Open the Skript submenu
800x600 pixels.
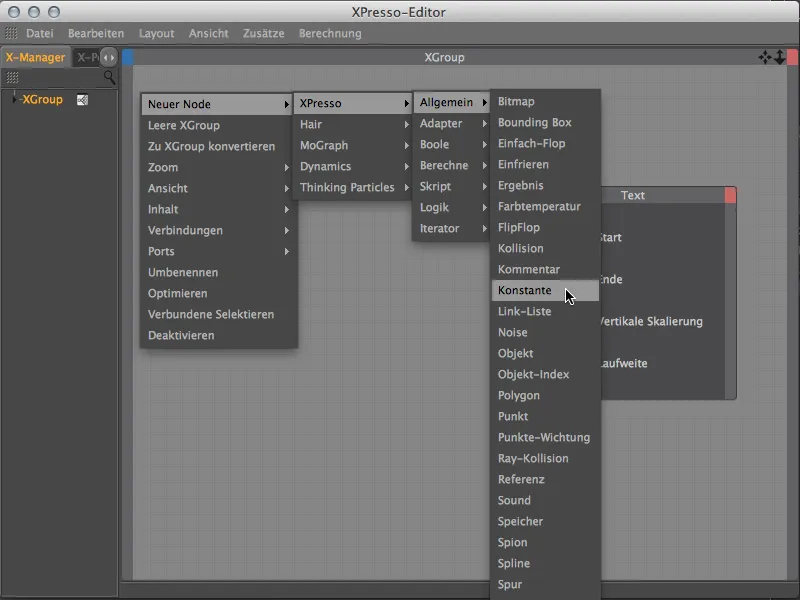pyautogui.click(x=452, y=186)
